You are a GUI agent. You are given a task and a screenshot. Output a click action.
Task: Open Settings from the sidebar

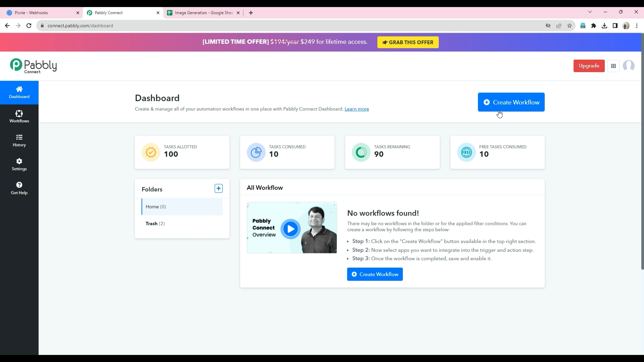19,164
